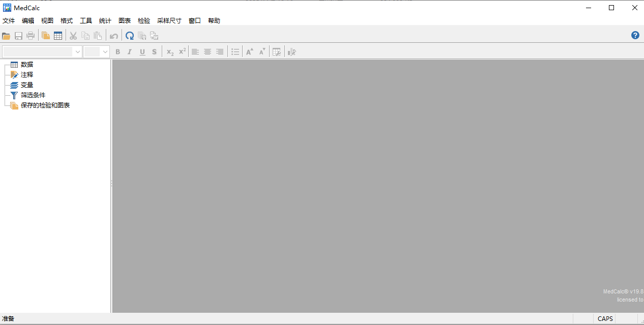
Task: Open the 采样尺寸 menu
Action: (x=169, y=21)
